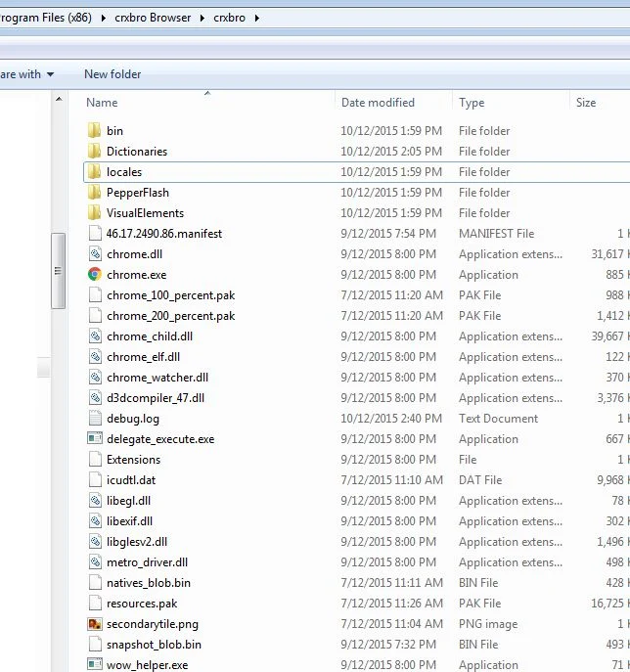Viewport: 630px width, 672px height.
Task: Open the bin folder icon
Action: pos(94,130)
